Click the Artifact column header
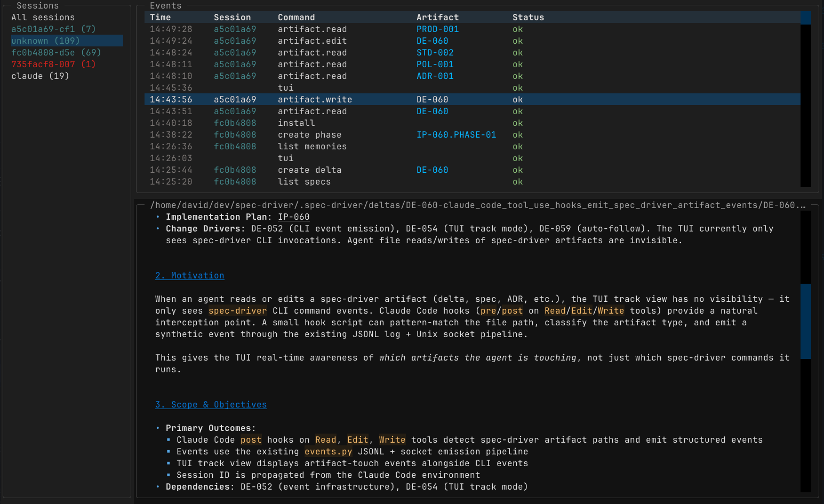Viewport: 824px width, 504px height. tap(437, 18)
